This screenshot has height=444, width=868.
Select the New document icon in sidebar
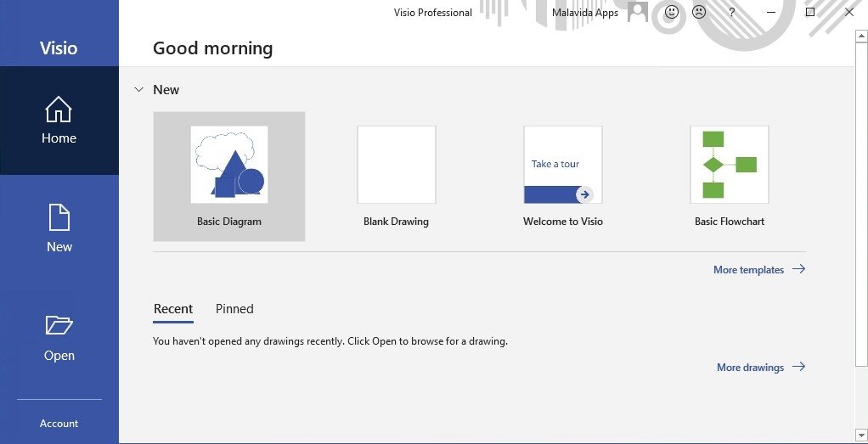(59, 217)
